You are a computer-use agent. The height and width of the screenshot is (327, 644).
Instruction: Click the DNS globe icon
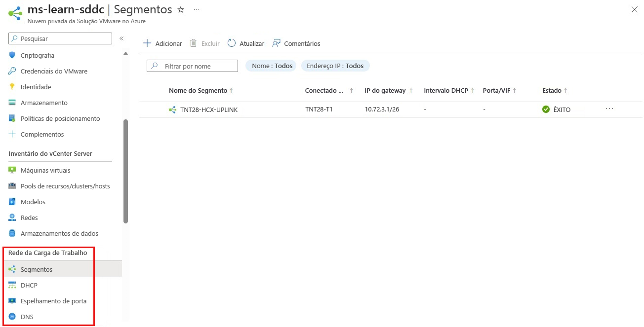coord(12,317)
